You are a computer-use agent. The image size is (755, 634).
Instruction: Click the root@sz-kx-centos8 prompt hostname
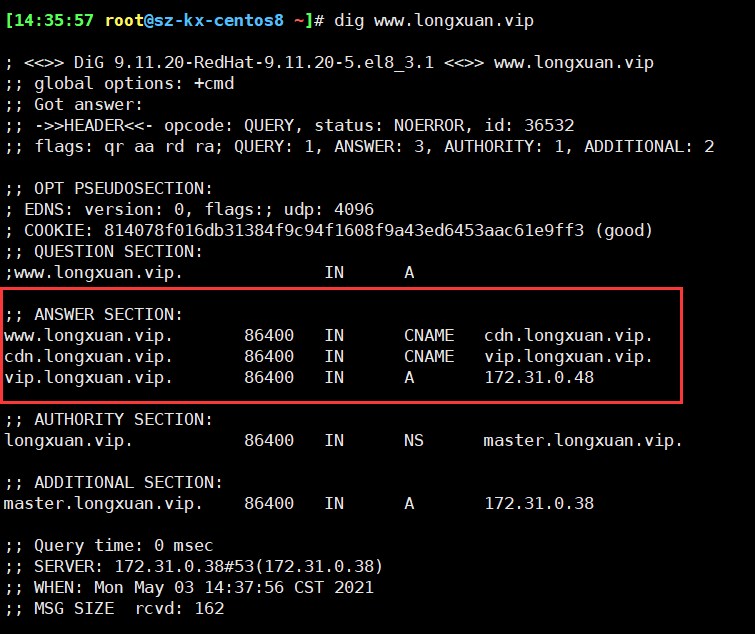click(195, 21)
